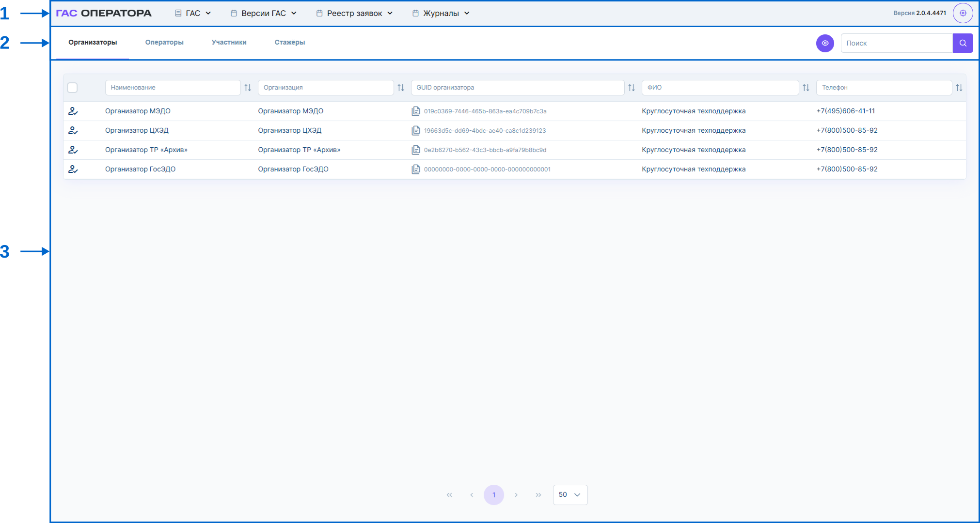The width and height of the screenshot is (980, 523).
Task: Open the page size 50 dropdown
Action: pyautogui.click(x=570, y=495)
